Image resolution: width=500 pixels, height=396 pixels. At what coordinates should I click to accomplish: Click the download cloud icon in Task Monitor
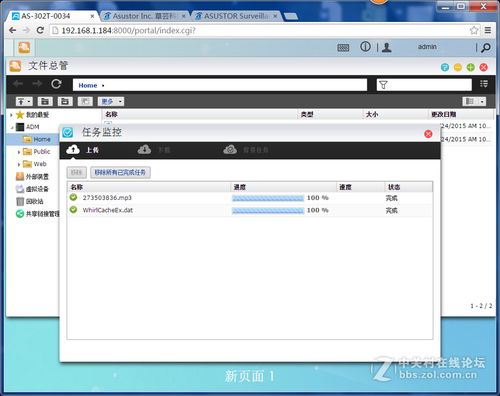click(144, 150)
